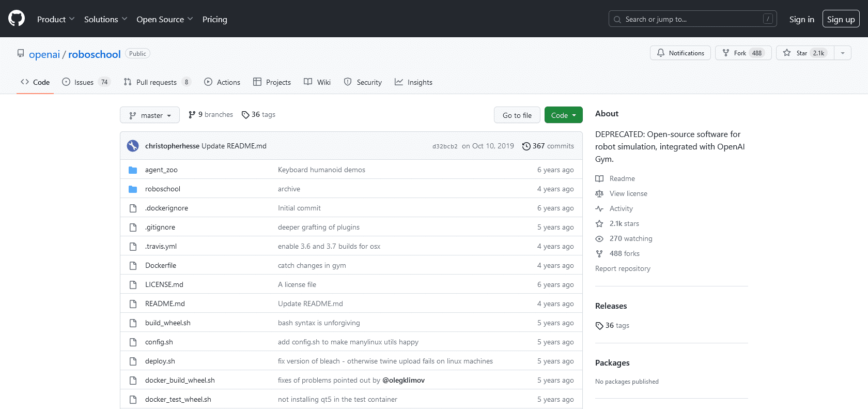Click the Releases heading link
868x409 pixels.
(611, 306)
